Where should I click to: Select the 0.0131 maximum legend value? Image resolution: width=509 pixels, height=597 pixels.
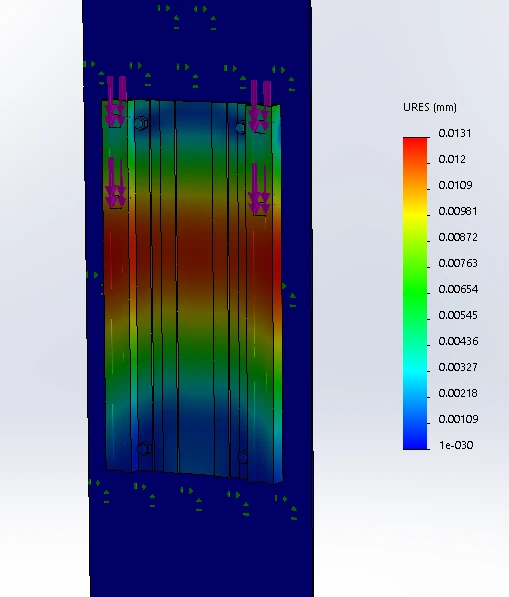[x=455, y=133]
